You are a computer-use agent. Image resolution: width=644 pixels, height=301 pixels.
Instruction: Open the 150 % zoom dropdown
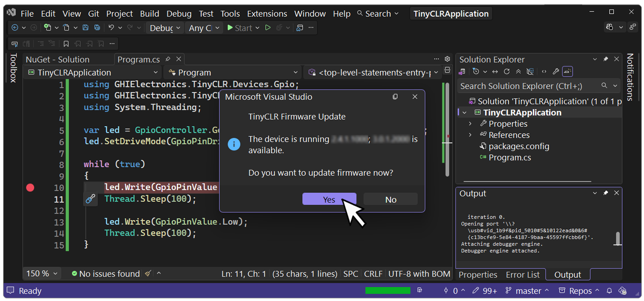[42, 274]
